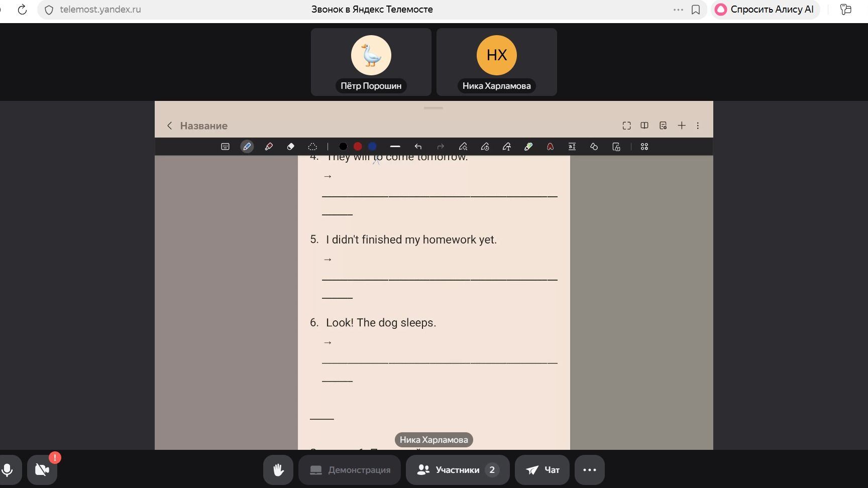
Task: Mute the microphone
Action: [8, 470]
